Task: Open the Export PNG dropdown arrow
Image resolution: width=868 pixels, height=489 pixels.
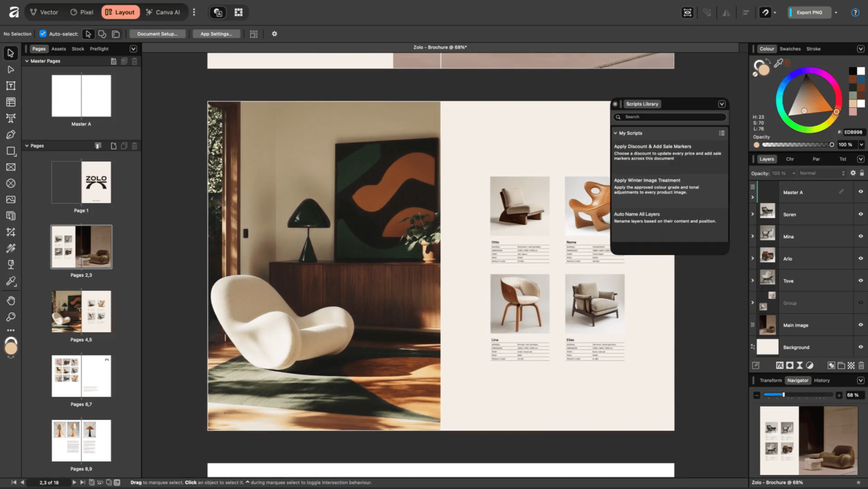Action: (836, 12)
